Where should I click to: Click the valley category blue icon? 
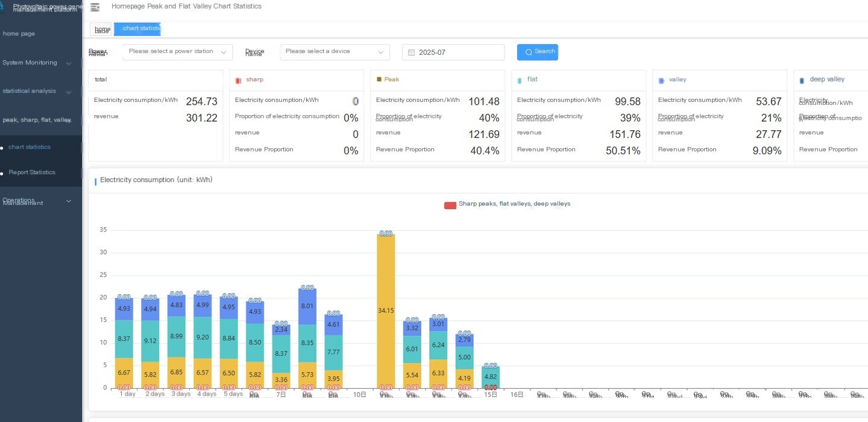pyautogui.click(x=661, y=80)
